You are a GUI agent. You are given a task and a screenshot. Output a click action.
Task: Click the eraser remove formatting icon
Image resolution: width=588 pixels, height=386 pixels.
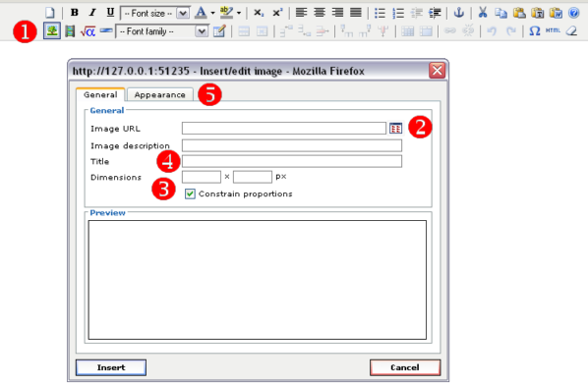(x=571, y=30)
